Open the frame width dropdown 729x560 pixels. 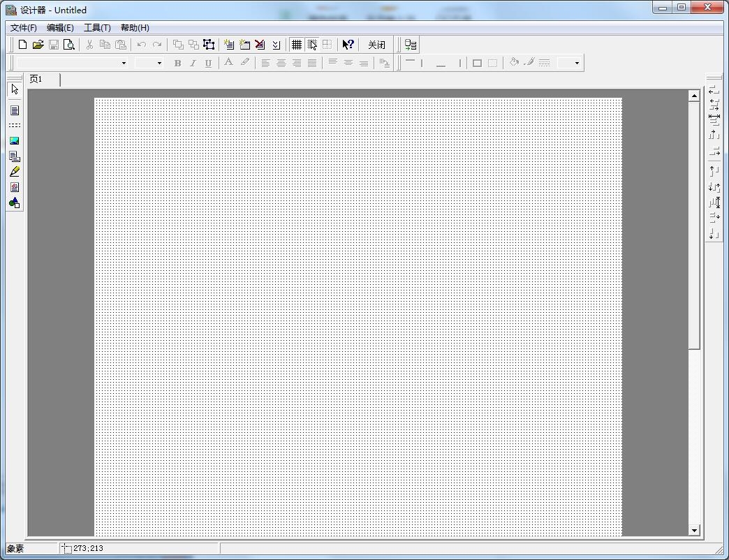coord(577,63)
